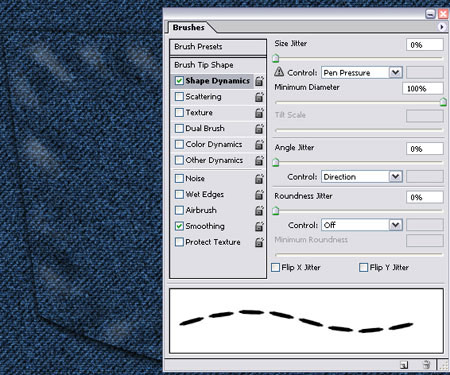Enable the Airbrush checkbox
Screen dimensions: 450x375
click(179, 210)
